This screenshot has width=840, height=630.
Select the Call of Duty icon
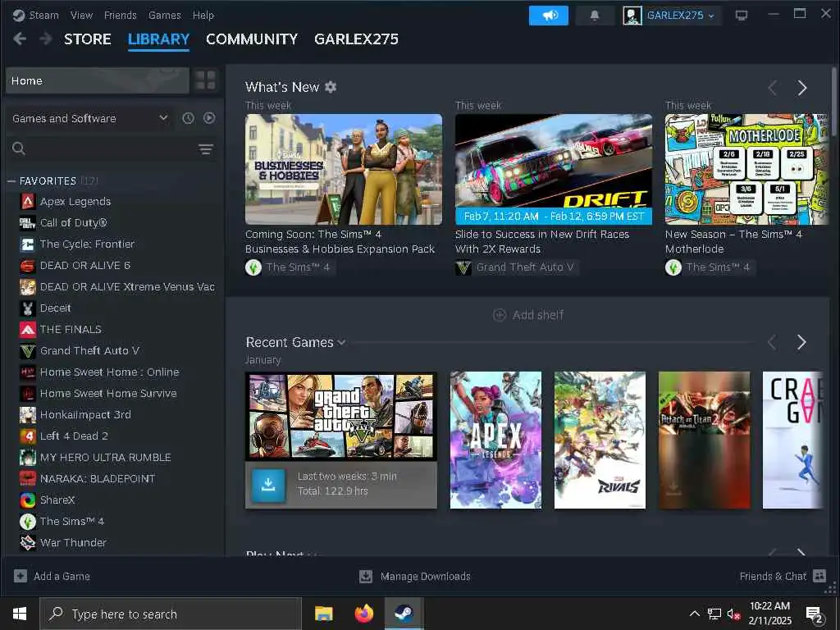[x=28, y=223]
